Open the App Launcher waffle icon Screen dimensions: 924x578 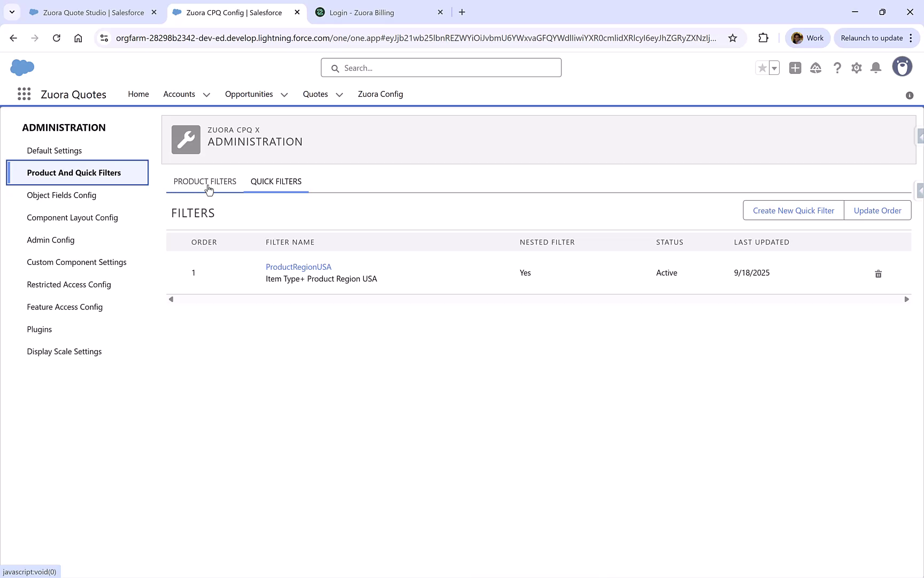pos(24,94)
